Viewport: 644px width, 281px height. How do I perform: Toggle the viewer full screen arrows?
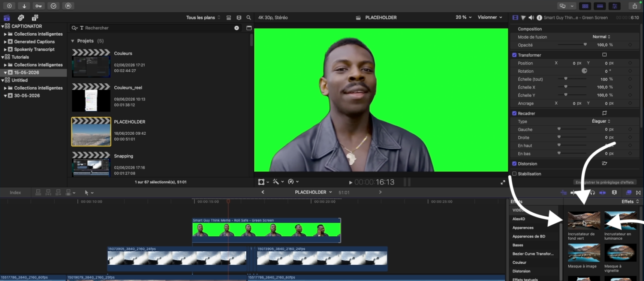point(503,182)
